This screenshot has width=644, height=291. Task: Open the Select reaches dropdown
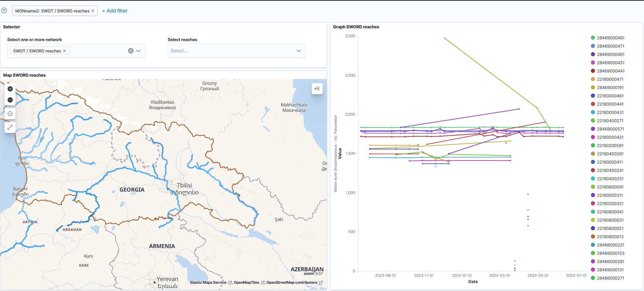[236, 51]
